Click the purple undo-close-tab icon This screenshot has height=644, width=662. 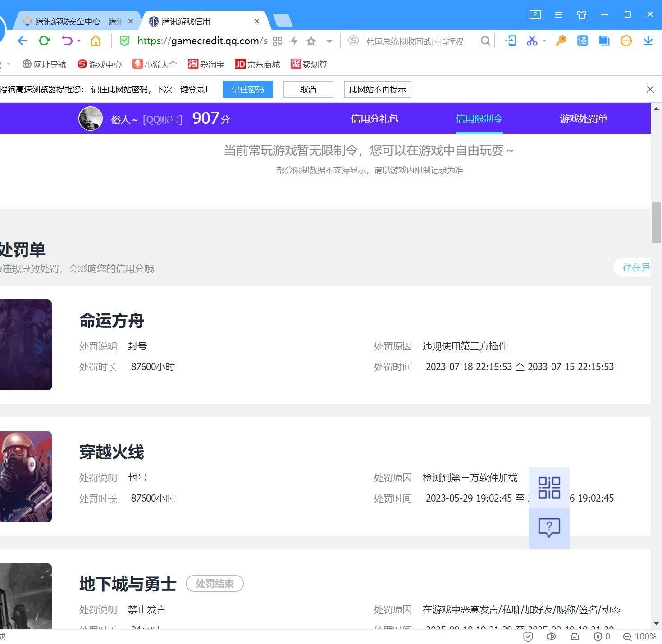pyautogui.click(x=67, y=41)
